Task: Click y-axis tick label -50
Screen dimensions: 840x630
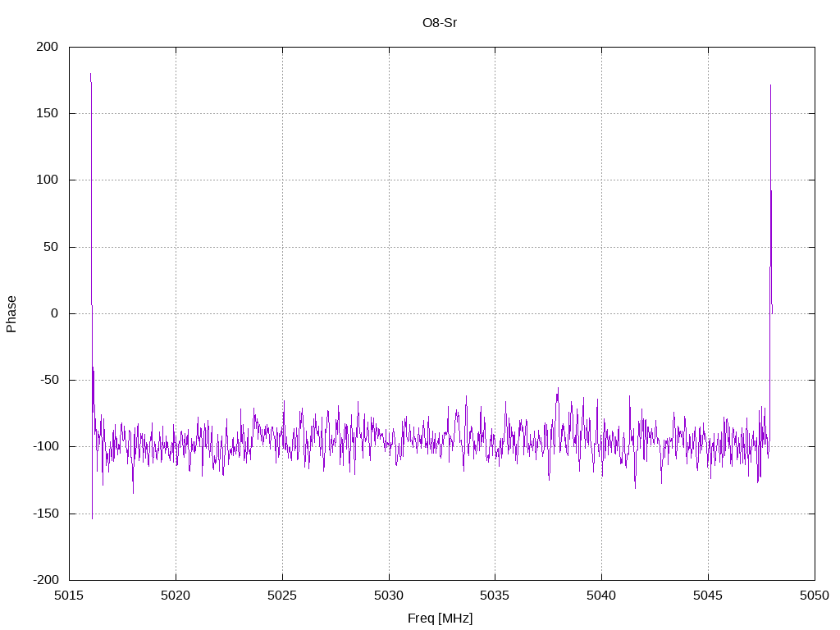Action: 48,380
